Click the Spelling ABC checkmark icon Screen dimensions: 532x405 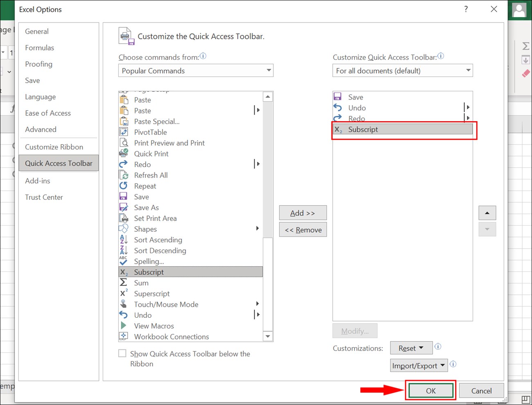coord(124,261)
